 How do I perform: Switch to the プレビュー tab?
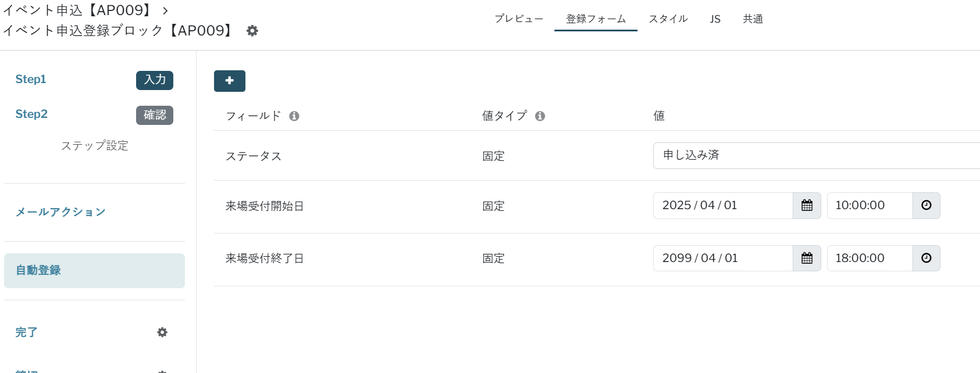(519, 19)
